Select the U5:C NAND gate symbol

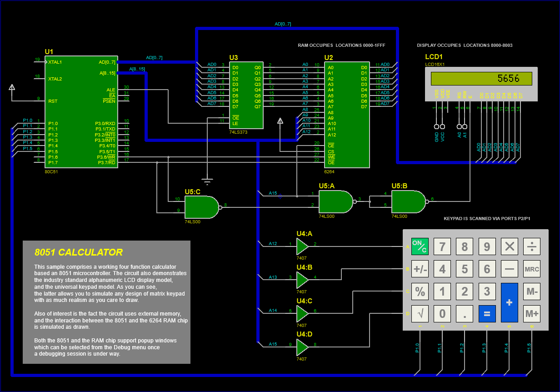(x=201, y=207)
